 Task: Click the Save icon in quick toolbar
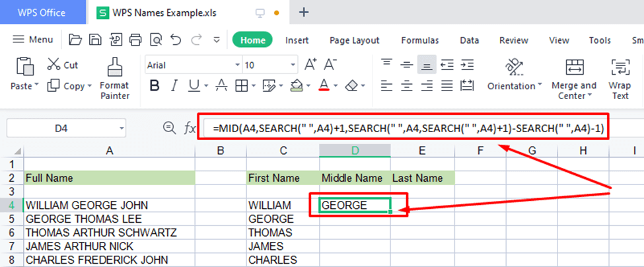coord(96,40)
